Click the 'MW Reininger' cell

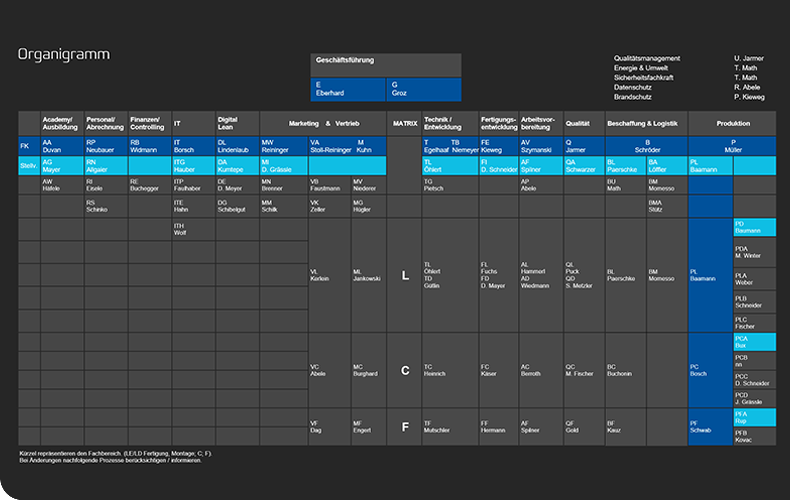click(284, 146)
